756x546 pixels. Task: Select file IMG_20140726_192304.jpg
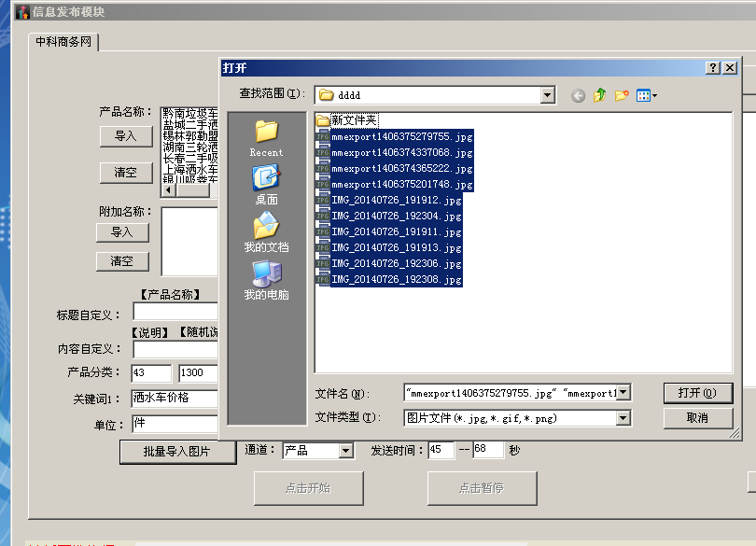coord(396,217)
